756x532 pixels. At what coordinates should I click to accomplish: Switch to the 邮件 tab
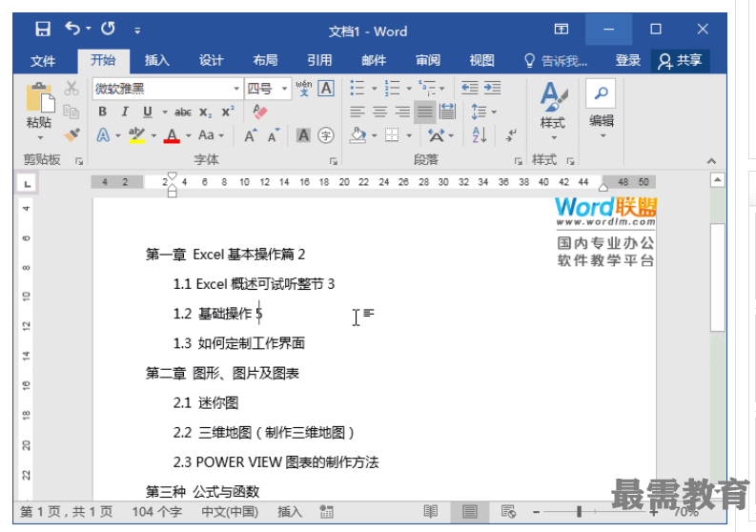click(x=374, y=60)
